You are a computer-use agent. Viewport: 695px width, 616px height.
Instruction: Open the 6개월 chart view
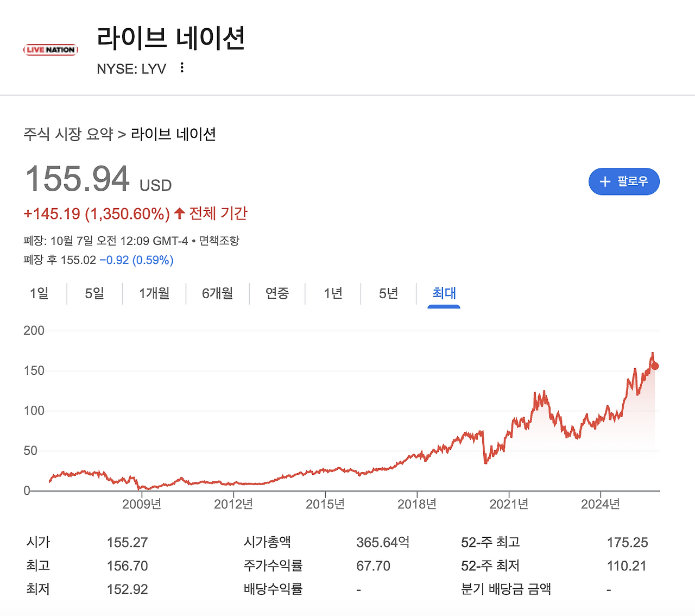(217, 293)
